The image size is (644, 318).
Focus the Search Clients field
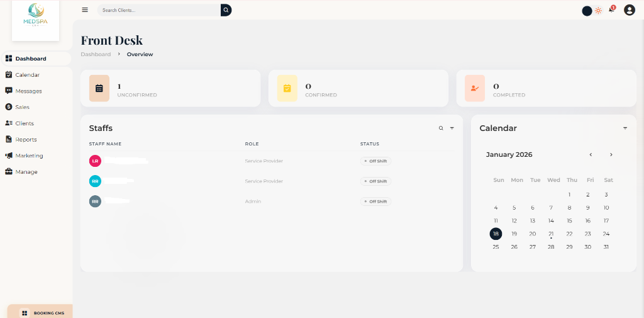pos(159,10)
